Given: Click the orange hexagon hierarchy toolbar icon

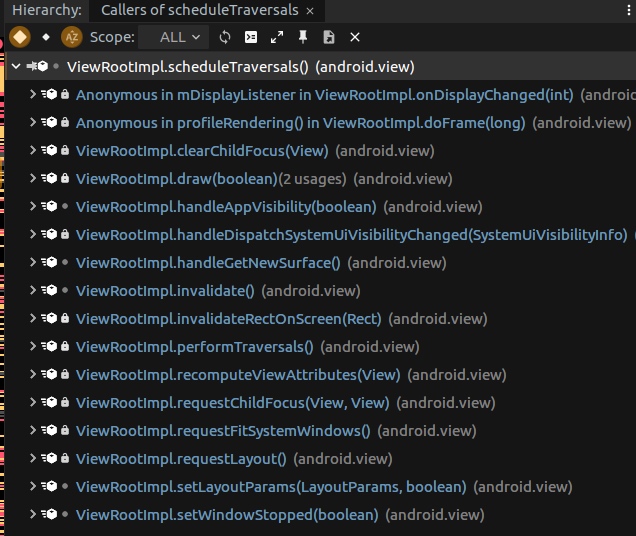Looking at the screenshot, I should [x=19, y=37].
